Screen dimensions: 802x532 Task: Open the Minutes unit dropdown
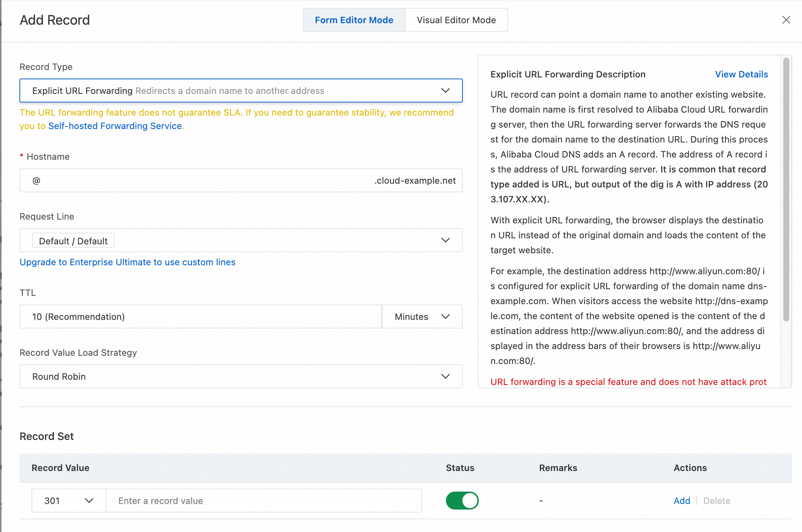(x=422, y=317)
